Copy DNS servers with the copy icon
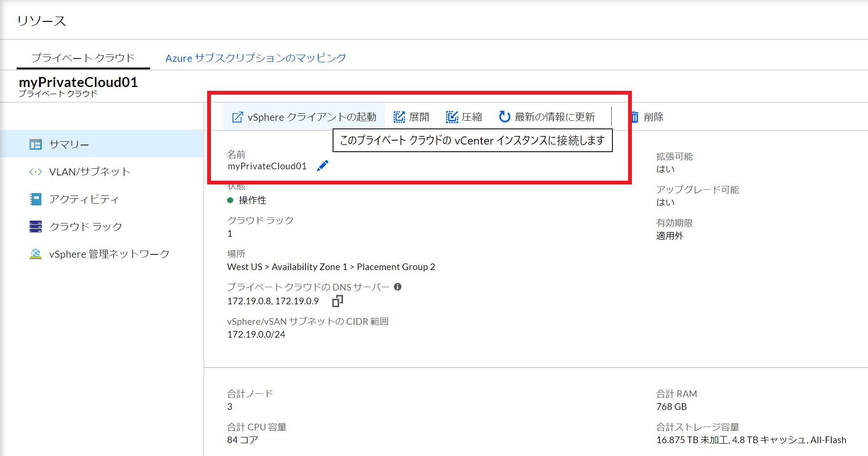The height and width of the screenshot is (456, 868). (x=337, y=301)
